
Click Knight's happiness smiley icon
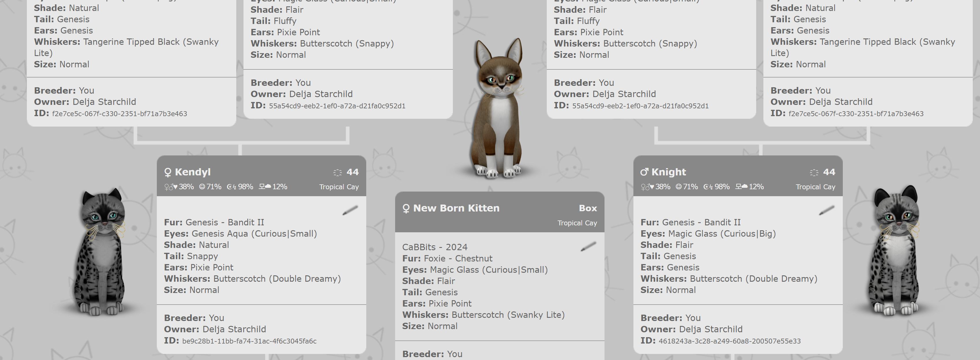point(678,187)
